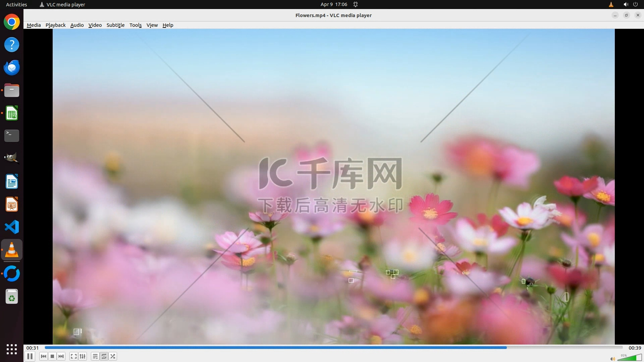Screen dimensions: 644x362
Task: Open the Media menu
Action: 34,25
